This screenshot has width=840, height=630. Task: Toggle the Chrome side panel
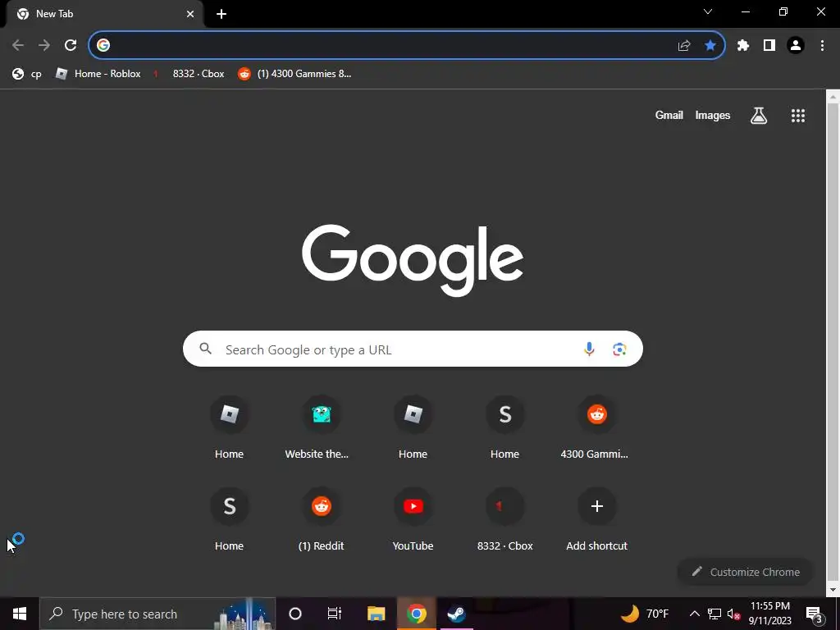(x=769, y=46)
